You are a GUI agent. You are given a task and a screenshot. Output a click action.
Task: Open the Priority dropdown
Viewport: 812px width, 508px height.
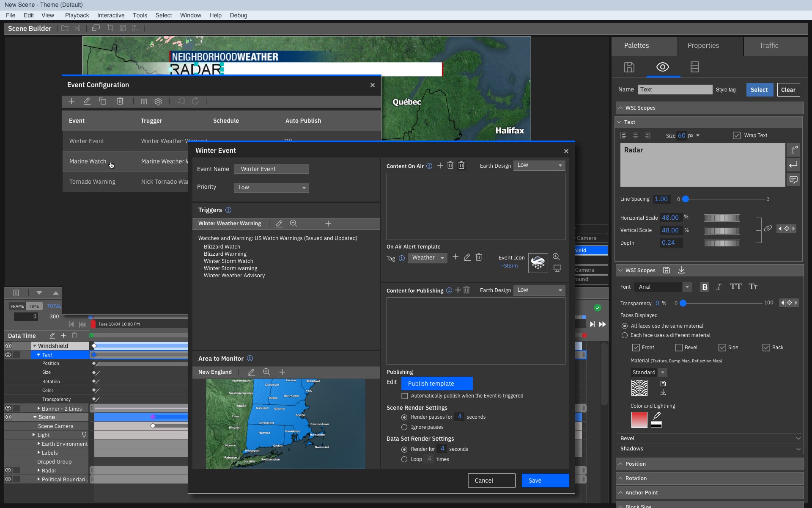tap(272, 188)
